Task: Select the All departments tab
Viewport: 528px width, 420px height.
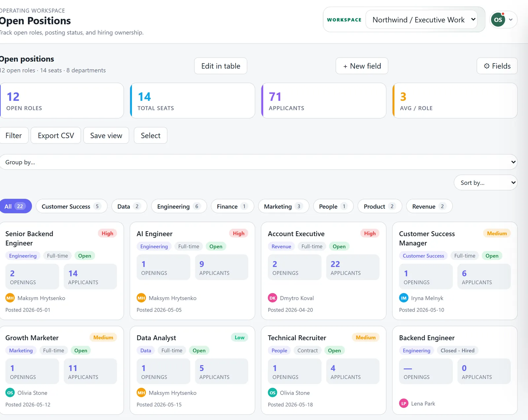Action: 16,206
